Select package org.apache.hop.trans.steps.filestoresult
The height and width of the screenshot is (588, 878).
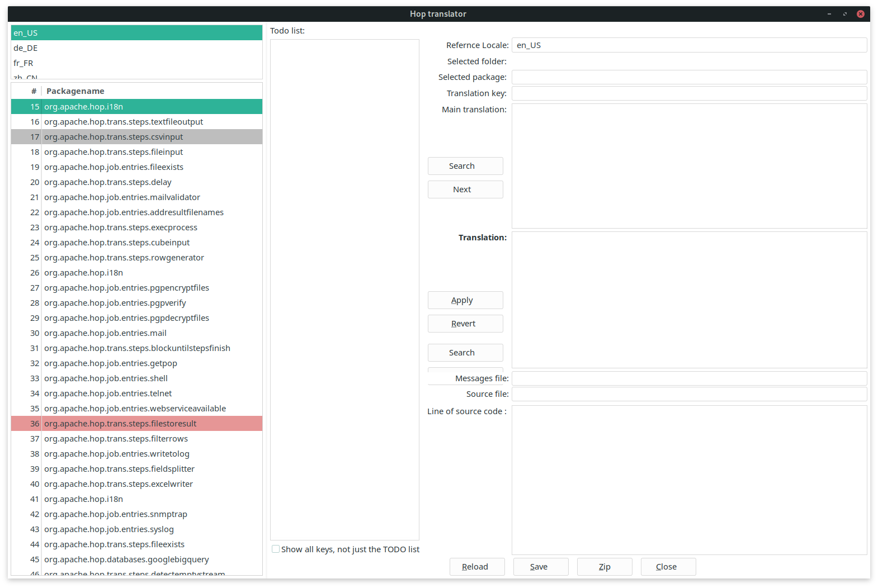[120, 424]
